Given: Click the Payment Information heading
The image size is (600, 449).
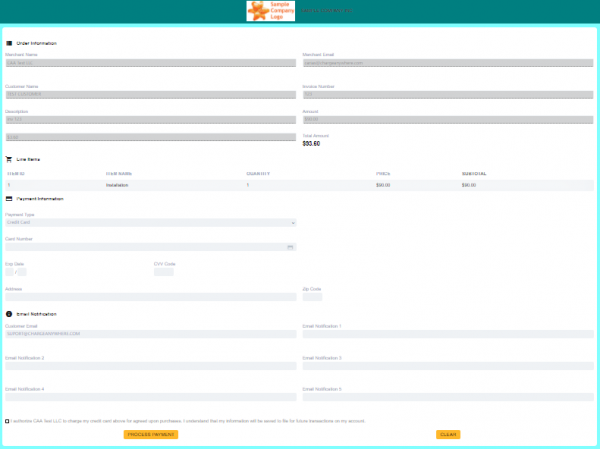Looking at the screenshot, I should [x=40, y=199].
